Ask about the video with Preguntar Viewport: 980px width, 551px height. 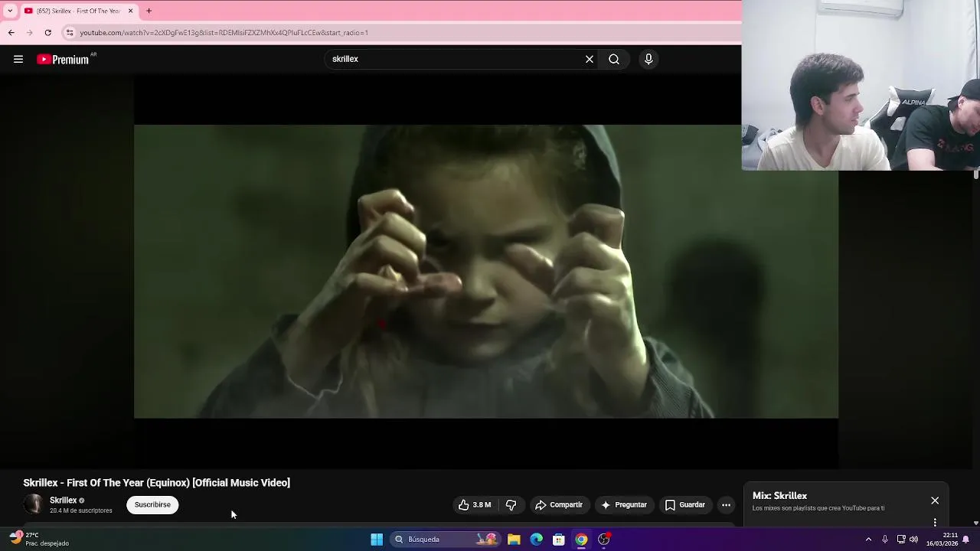625,505
